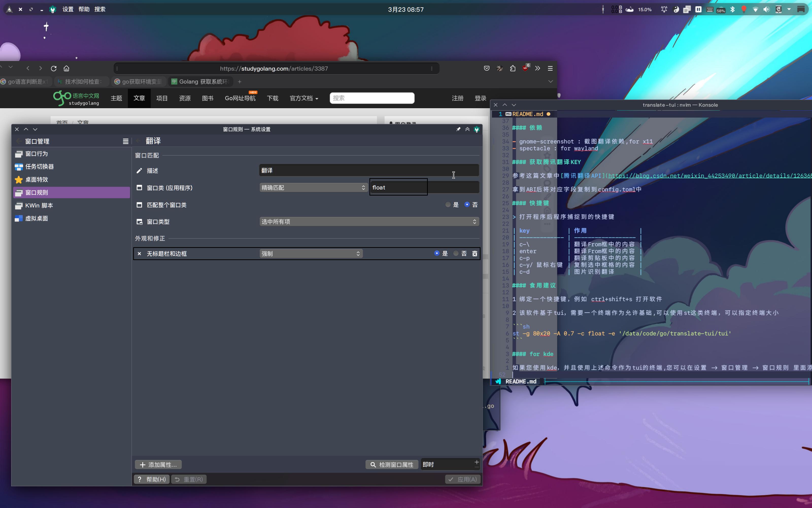Open a new browser tab
Screen dimensions: 812x508
click(240, 82)
